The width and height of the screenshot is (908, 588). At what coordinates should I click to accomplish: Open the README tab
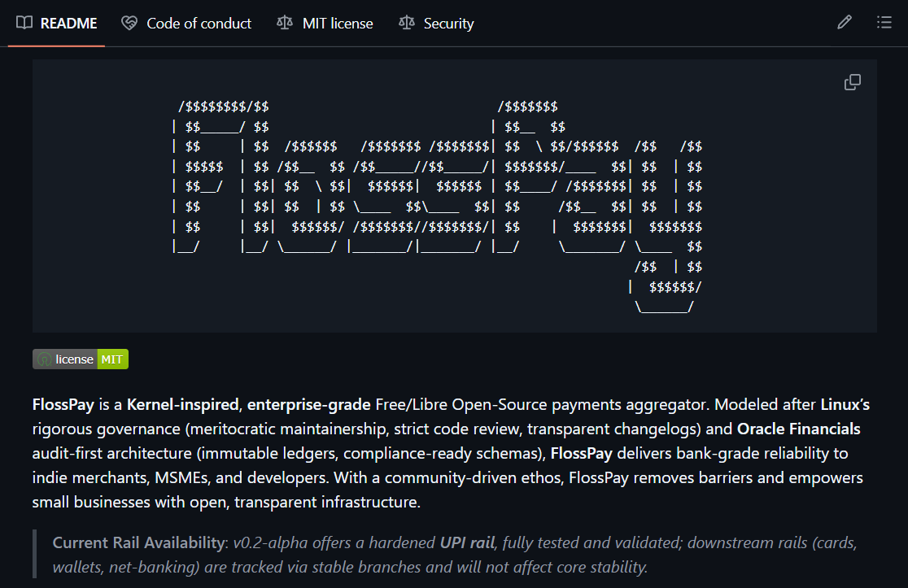pyautogui.click(x=57, y=23)
